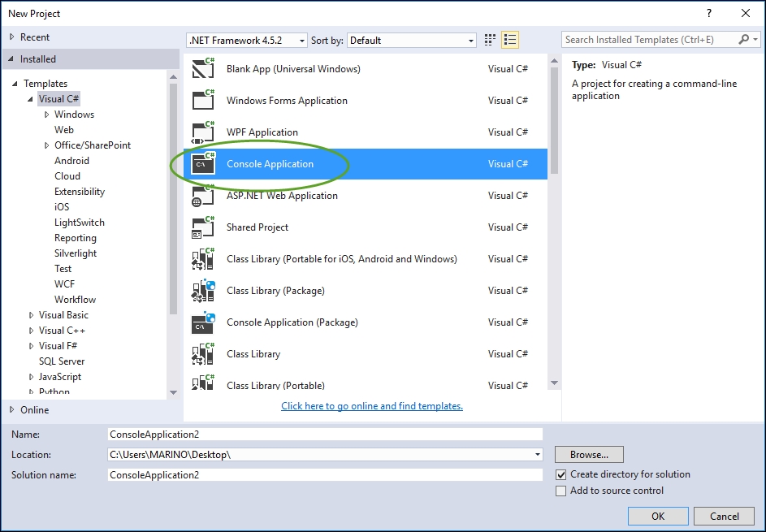
Task: Switch to medium icons list view
Action: tap(510, 40)
